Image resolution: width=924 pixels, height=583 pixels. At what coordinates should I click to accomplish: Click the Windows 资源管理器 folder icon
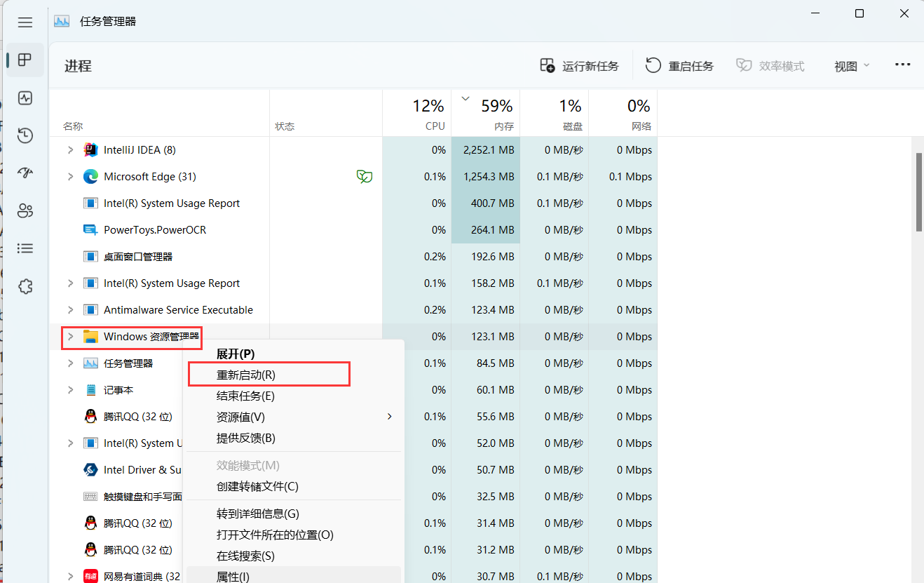click(x=90, y=337)
